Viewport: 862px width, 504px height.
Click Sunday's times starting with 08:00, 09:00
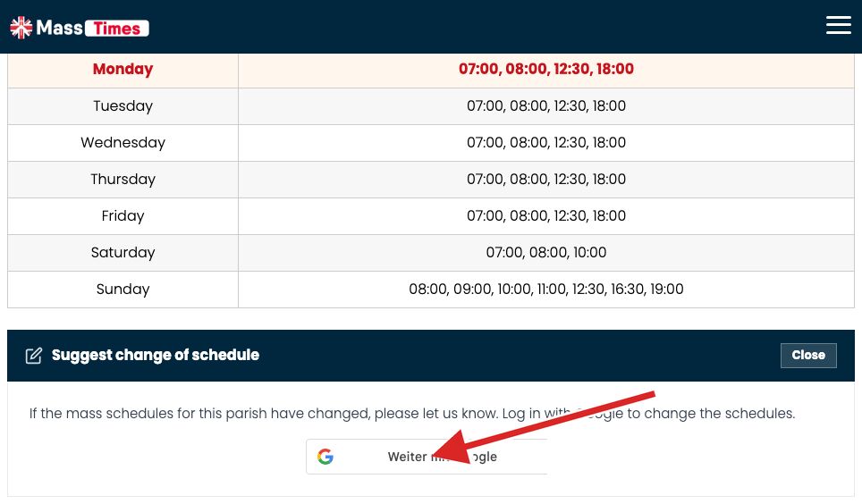[545, 290]
